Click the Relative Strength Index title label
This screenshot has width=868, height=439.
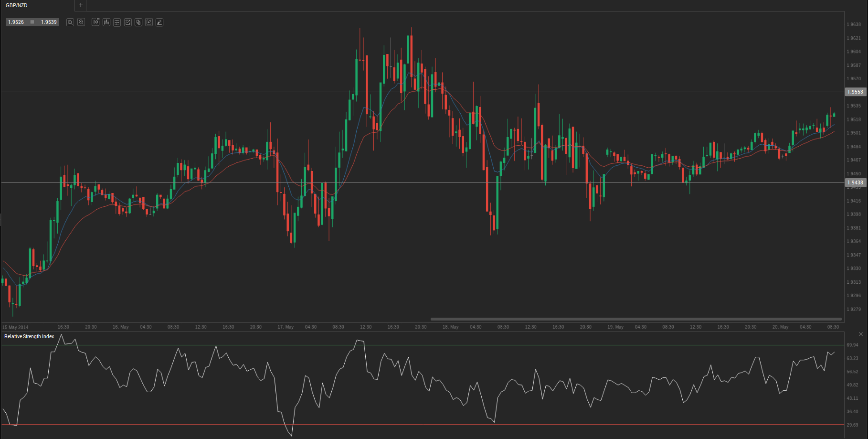(x=29, y=337)
